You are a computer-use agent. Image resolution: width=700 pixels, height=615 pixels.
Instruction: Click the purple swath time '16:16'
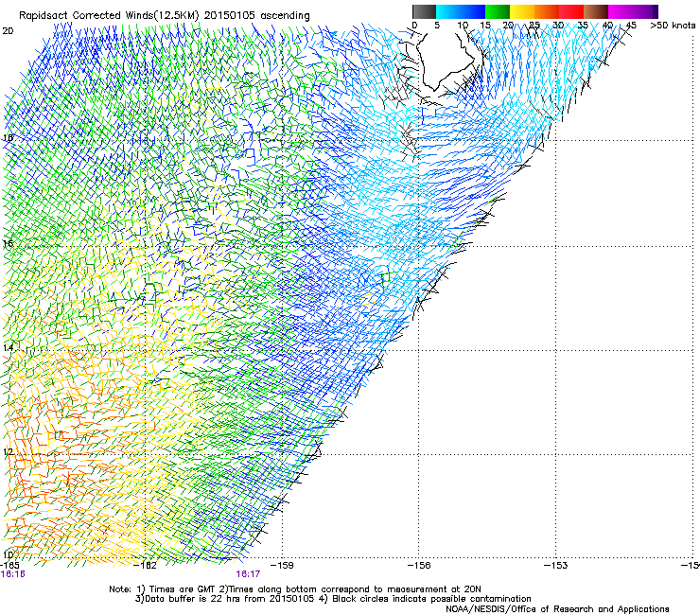click(13, 574)
